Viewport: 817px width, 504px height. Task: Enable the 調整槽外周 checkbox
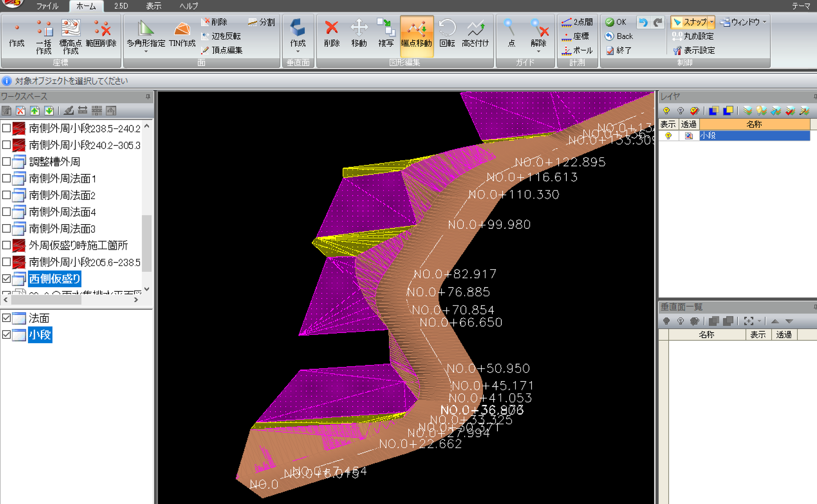(x=6, y=162)
